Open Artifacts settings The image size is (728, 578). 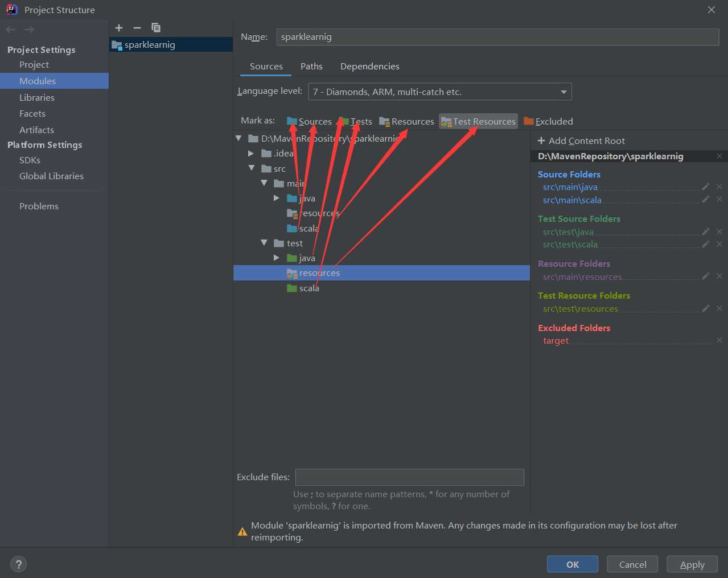[36, 130]
